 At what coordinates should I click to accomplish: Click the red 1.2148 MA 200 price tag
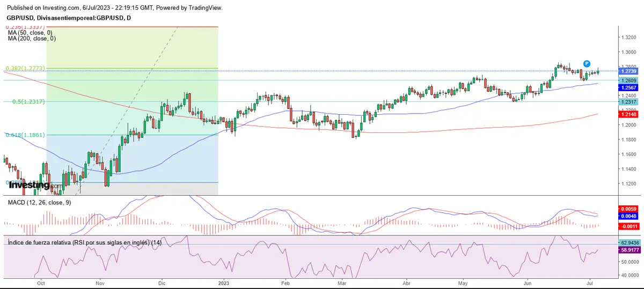(628, 114)
